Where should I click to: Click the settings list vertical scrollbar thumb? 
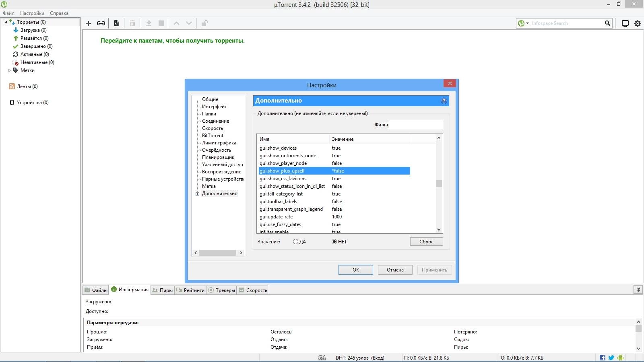tap(439, 183)
